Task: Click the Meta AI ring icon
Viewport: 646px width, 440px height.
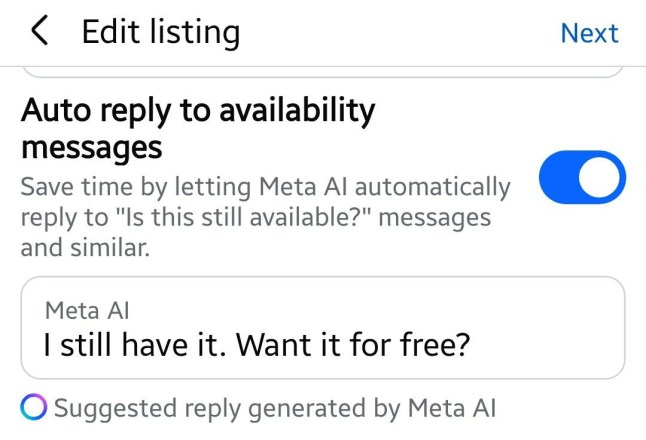Action: point(33,407)
